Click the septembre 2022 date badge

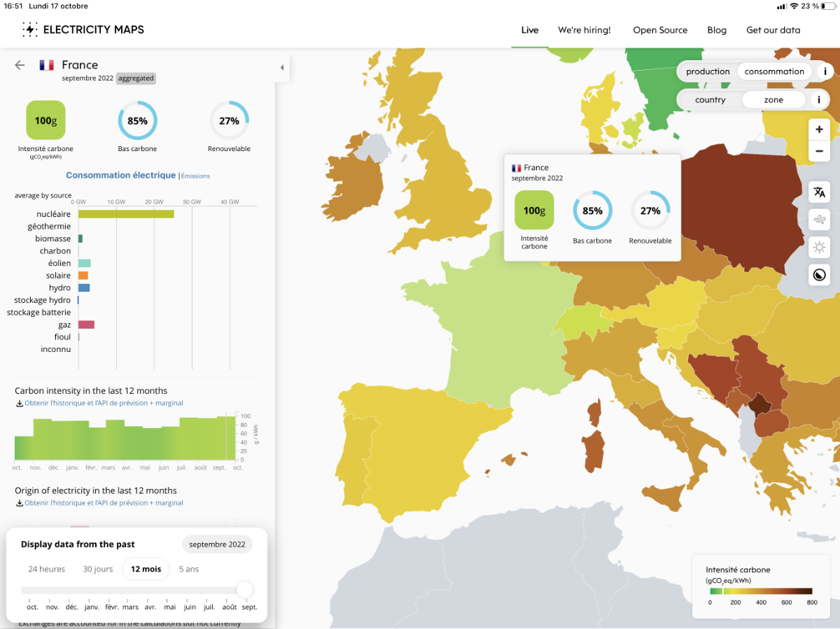[x=217, y=544]
